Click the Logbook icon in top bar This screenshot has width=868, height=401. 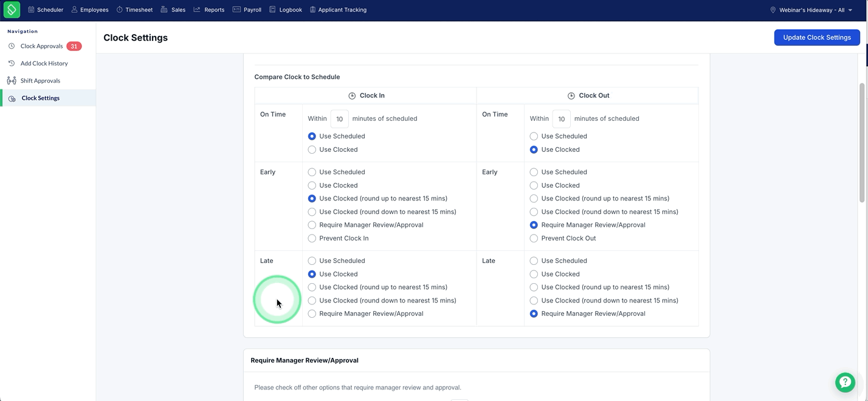tap(272, 10)
